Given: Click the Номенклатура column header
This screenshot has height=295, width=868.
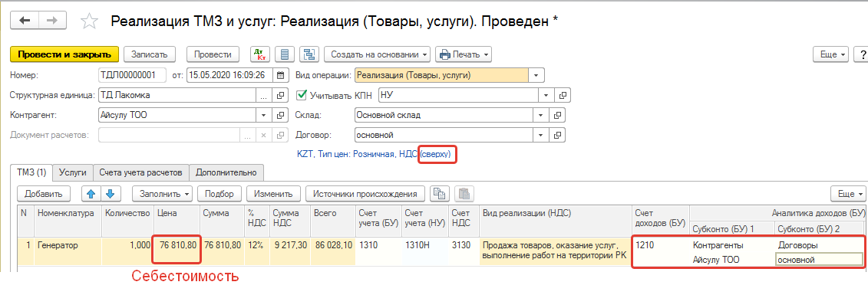Looking at the screenshot, I should point(68,221).
